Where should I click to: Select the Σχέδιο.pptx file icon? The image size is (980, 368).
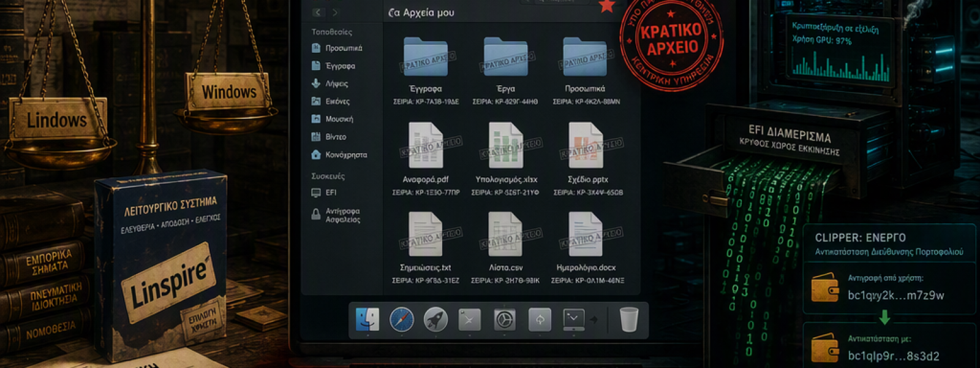[586, 145]
